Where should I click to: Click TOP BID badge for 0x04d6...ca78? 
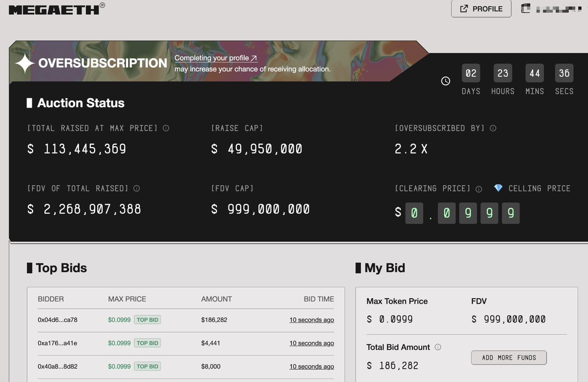click(148, 320)
